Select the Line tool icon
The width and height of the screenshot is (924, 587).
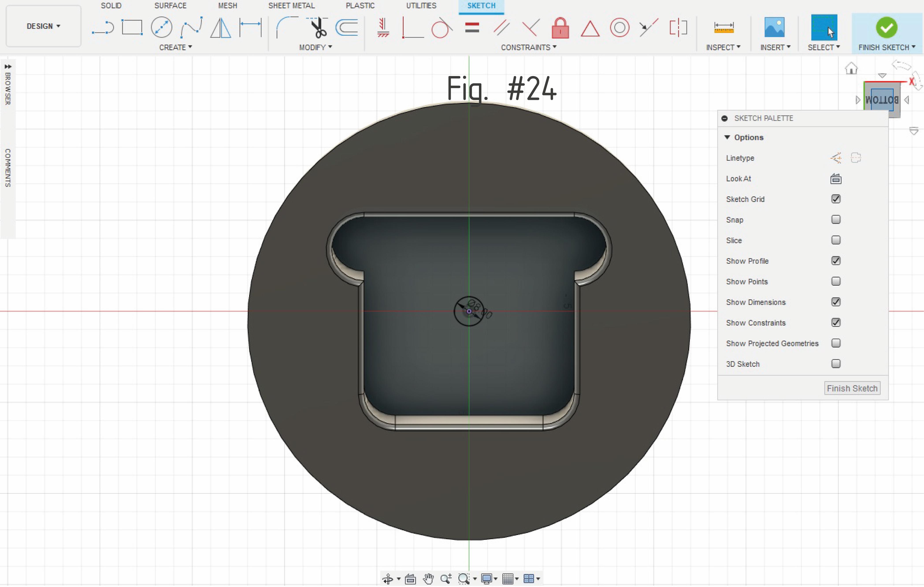pyautogui.click(x=102, y=28)
